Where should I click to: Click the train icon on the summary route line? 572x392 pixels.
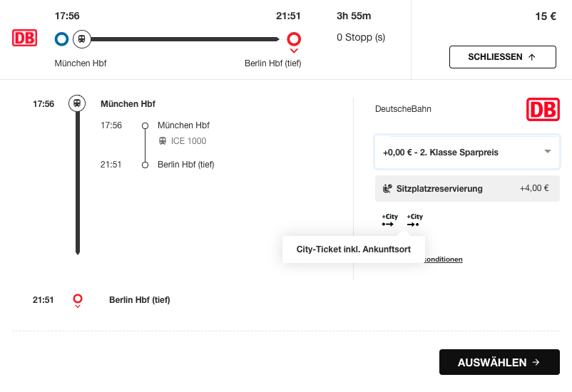coord(82,39)
